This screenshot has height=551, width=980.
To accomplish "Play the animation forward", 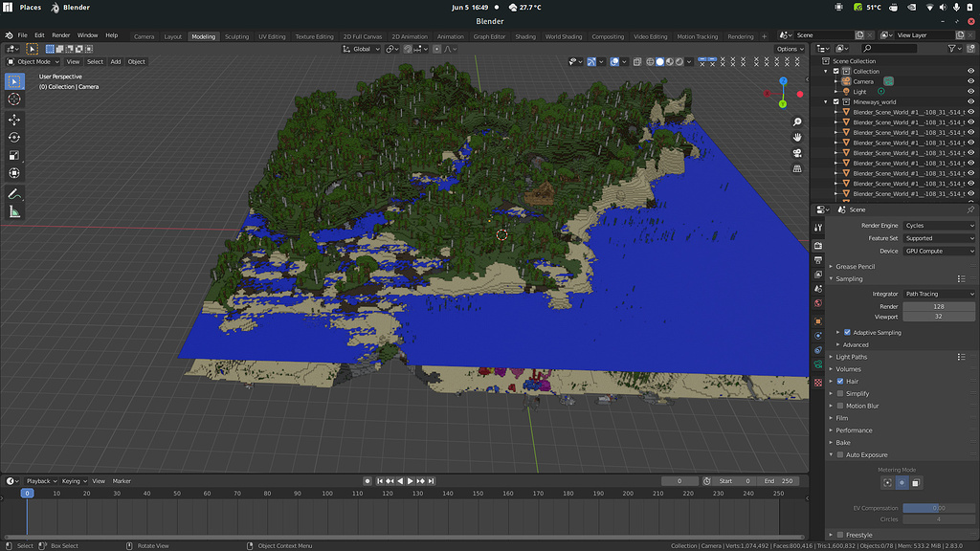I will tap(411, 481).
